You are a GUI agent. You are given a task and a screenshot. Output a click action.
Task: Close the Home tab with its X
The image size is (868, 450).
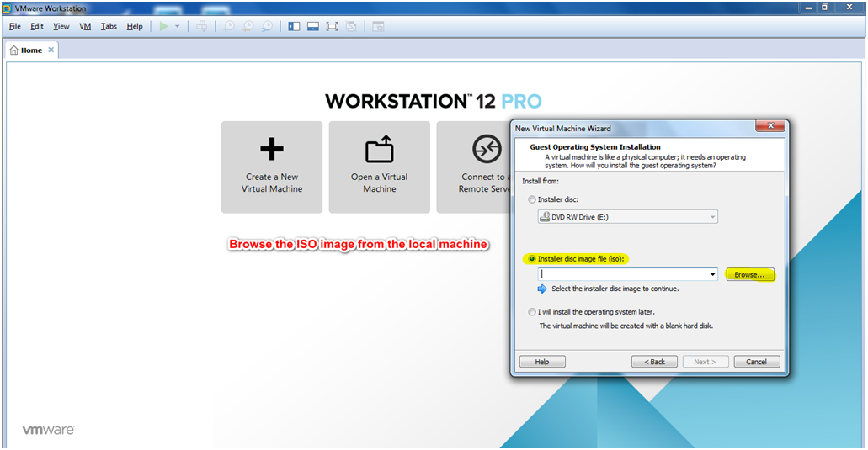pyautogui.click(x=51, y=50)
